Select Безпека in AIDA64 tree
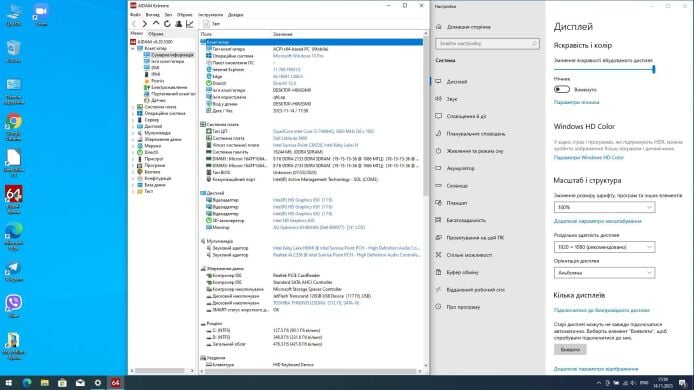The width and height of the screenshot is (694, 390). 149,172
